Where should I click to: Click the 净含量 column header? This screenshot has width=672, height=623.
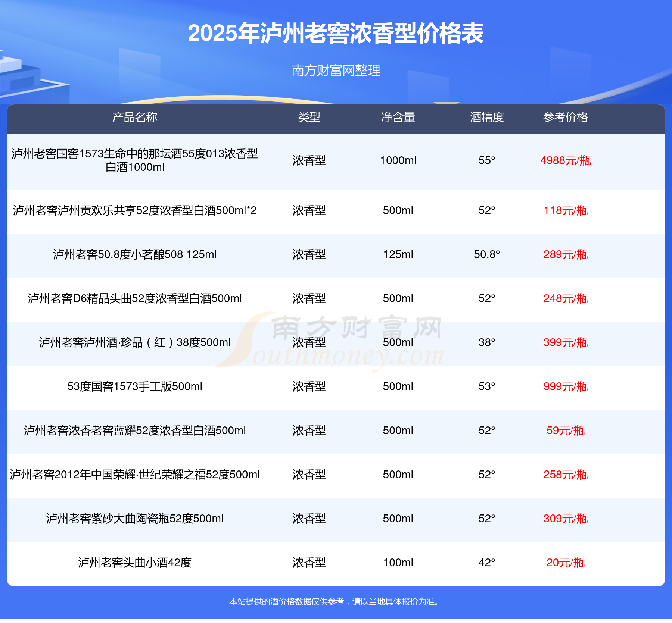(x=398, y=117)
